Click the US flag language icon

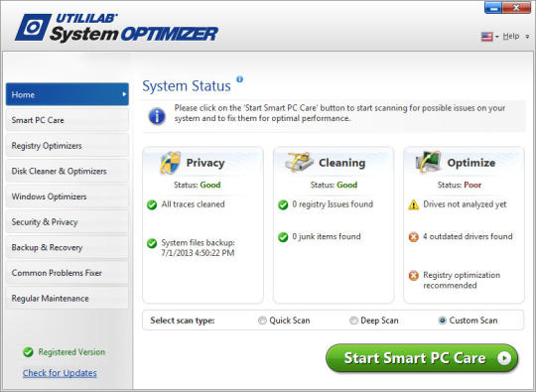pyautogui.click(x=486, y=37)
